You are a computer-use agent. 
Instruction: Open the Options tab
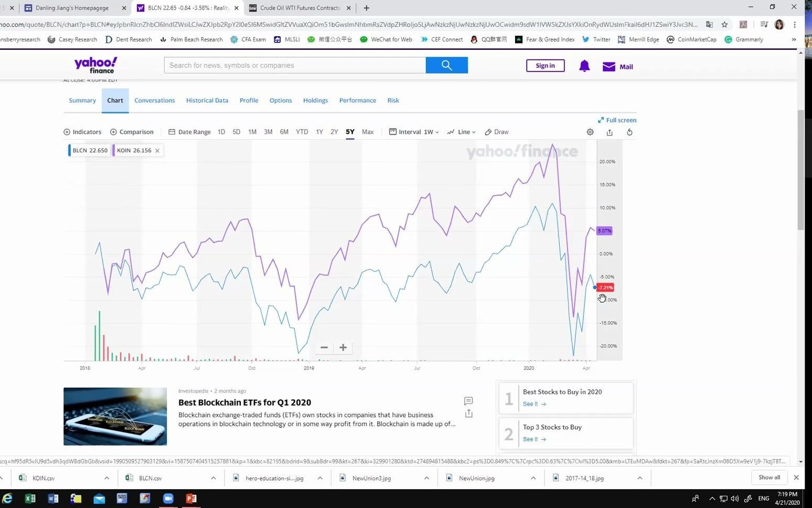(281, 100)
